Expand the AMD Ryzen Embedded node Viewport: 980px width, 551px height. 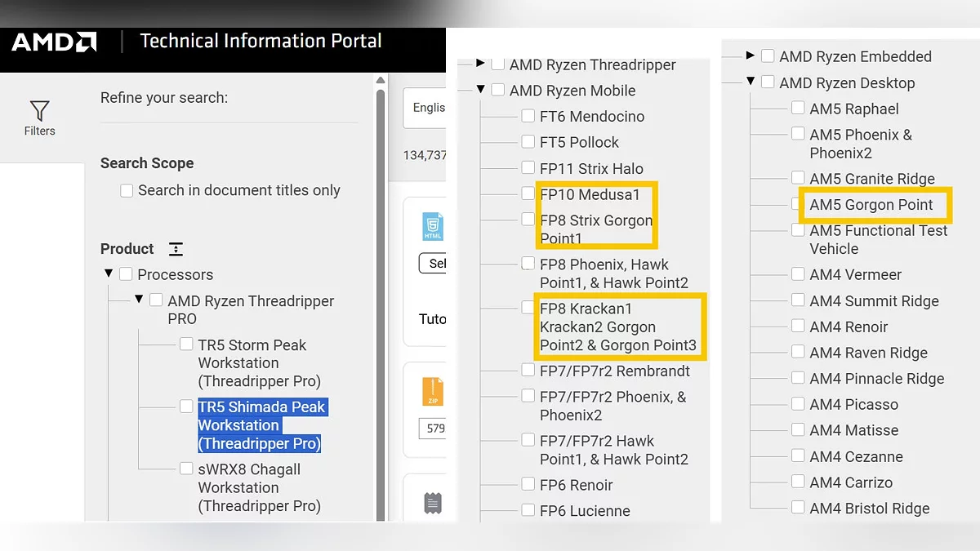(750, 56)
